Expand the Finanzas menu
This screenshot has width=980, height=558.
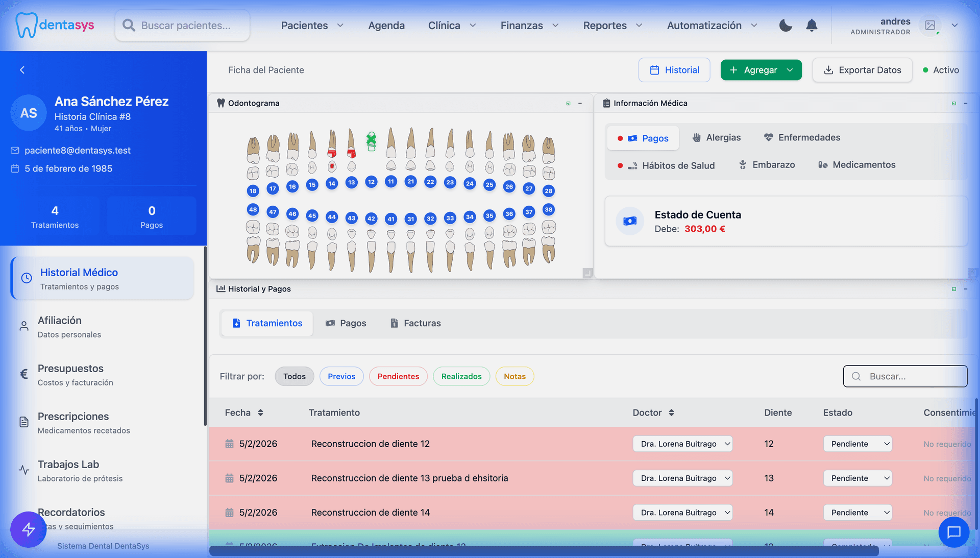point(529,26)
